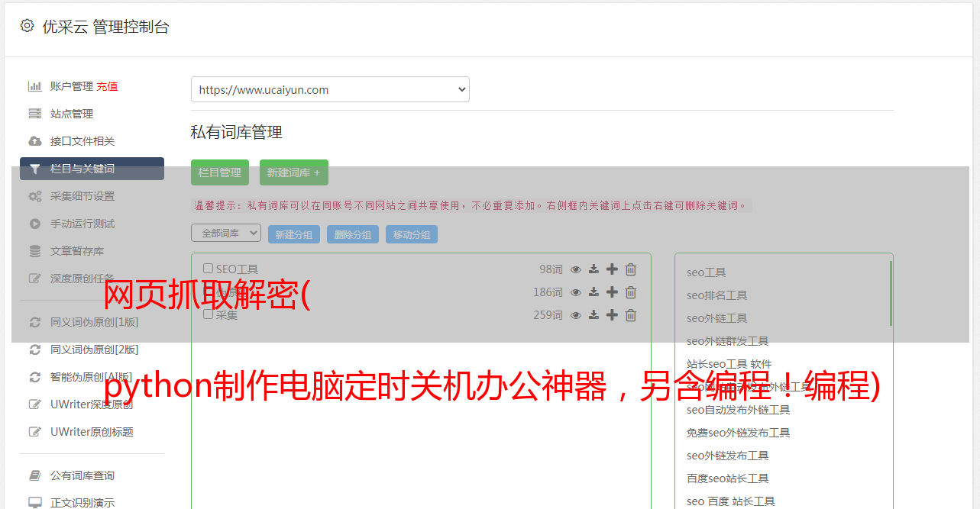Tick the SEO工具 checkbox
The height and width of the screenshot is (509, 980).
(x=208, y=269)
